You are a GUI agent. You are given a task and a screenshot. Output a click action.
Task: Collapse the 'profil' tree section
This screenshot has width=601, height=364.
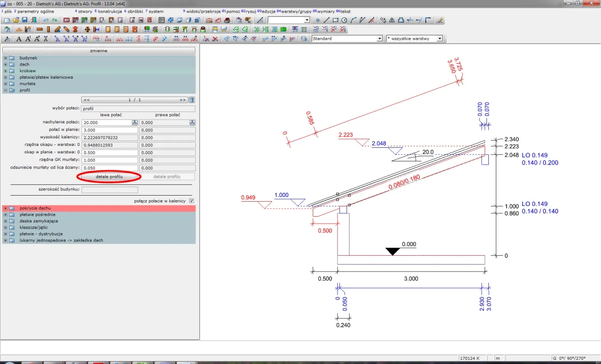[x=5, y=90]
